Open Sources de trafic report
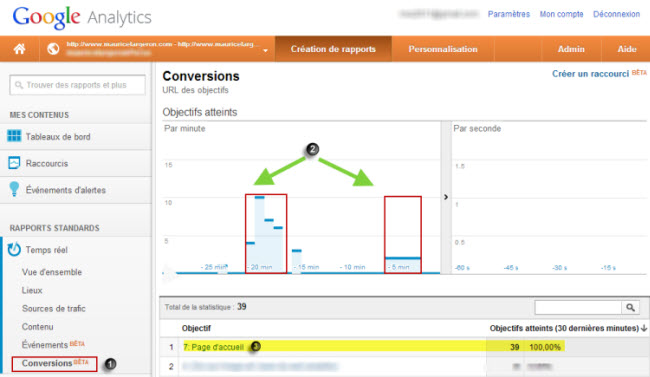This screenshot has height=377, width=650. pos(53,309)
